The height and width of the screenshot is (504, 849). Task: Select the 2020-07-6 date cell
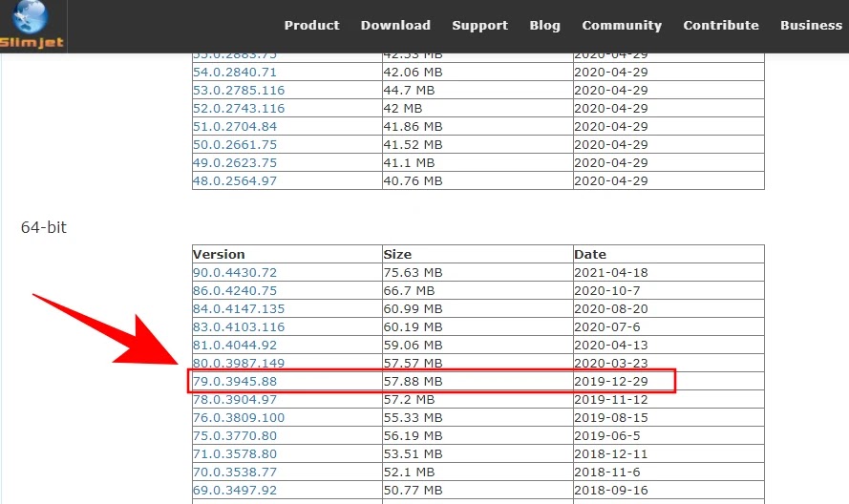669,327
